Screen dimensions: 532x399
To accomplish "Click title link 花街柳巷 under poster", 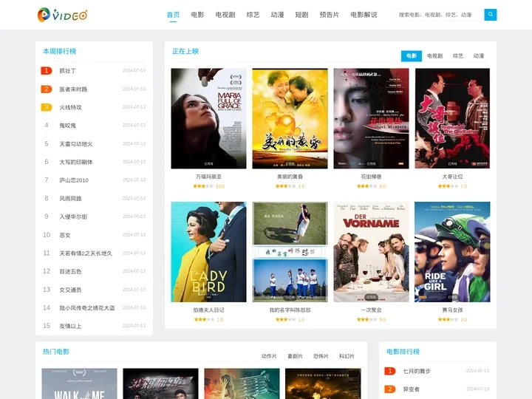I will pyautogui.click(x=371, y=177).
